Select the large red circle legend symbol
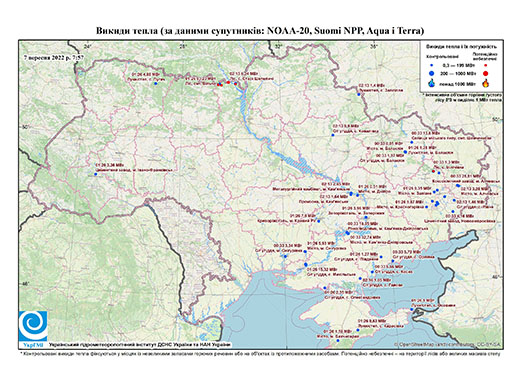 [485, 73]
